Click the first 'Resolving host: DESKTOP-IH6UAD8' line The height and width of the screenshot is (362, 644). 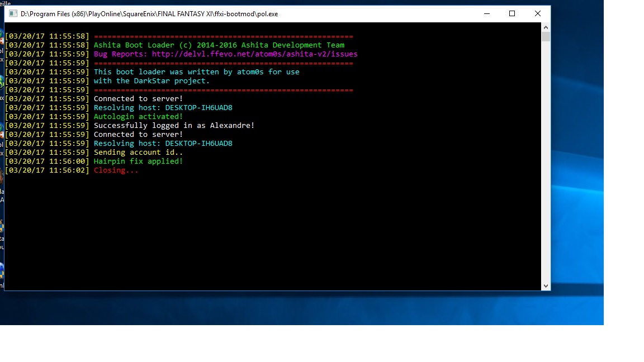(x=163, y=108)
